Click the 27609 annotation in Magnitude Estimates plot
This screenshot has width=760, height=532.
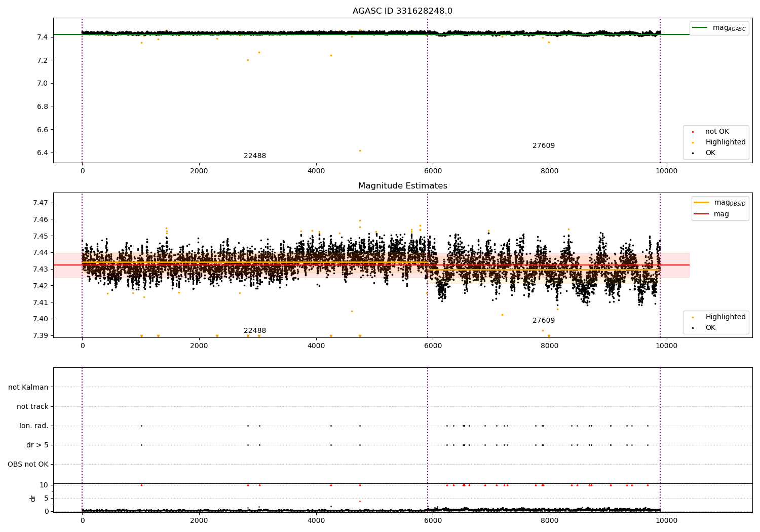(x=544, y=321)
